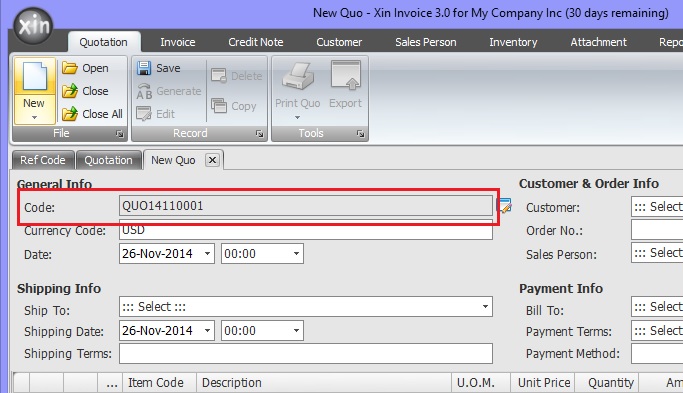683x393 pixels.
Task: Switch to the Quotation document tab
Action: coord(108,160)
